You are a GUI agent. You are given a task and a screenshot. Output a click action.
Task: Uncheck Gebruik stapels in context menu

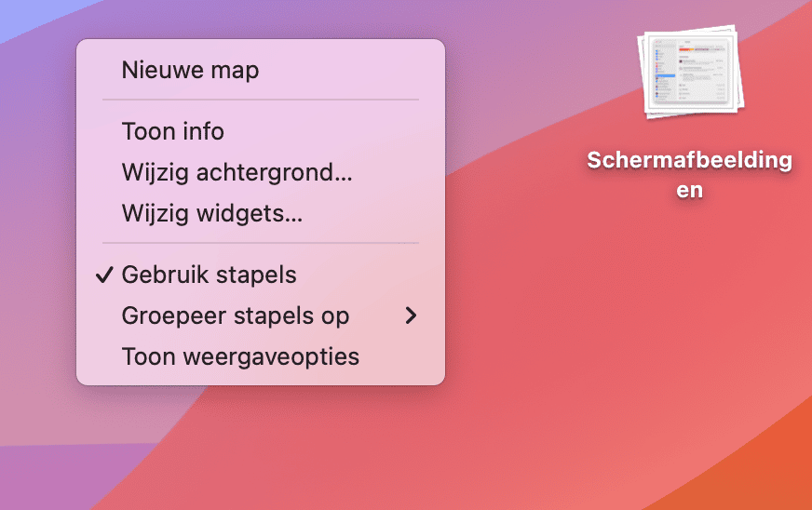[261, 275]
